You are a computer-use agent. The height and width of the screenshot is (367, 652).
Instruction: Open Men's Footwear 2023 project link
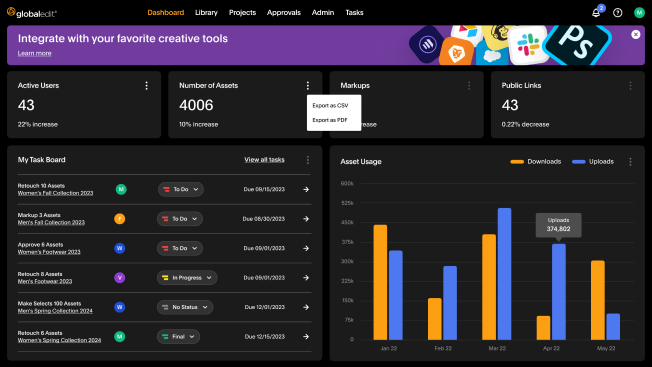(45, 282)
